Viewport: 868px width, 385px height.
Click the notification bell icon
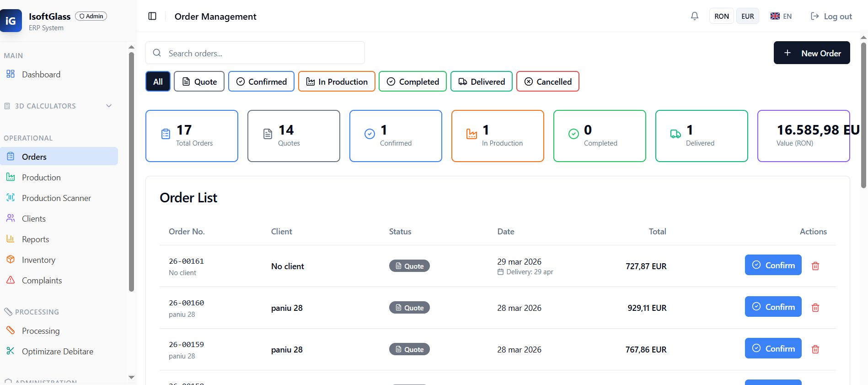[x=694, y=16]
